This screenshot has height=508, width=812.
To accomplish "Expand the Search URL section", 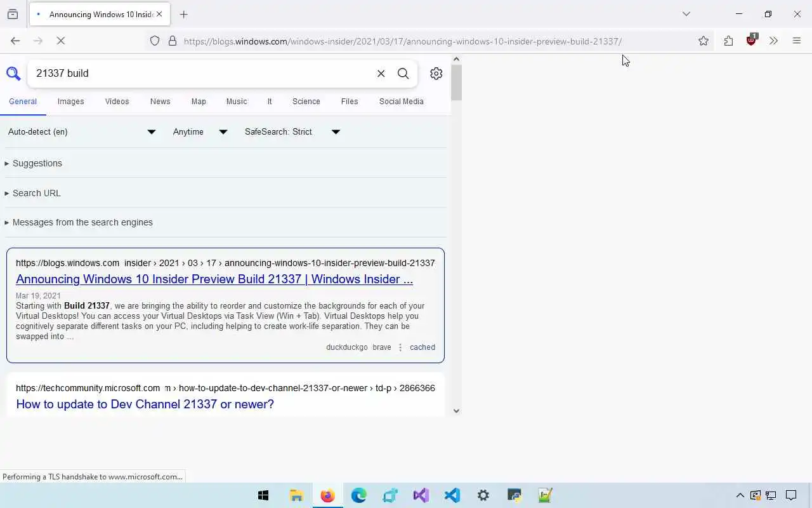I will (33, 193).
